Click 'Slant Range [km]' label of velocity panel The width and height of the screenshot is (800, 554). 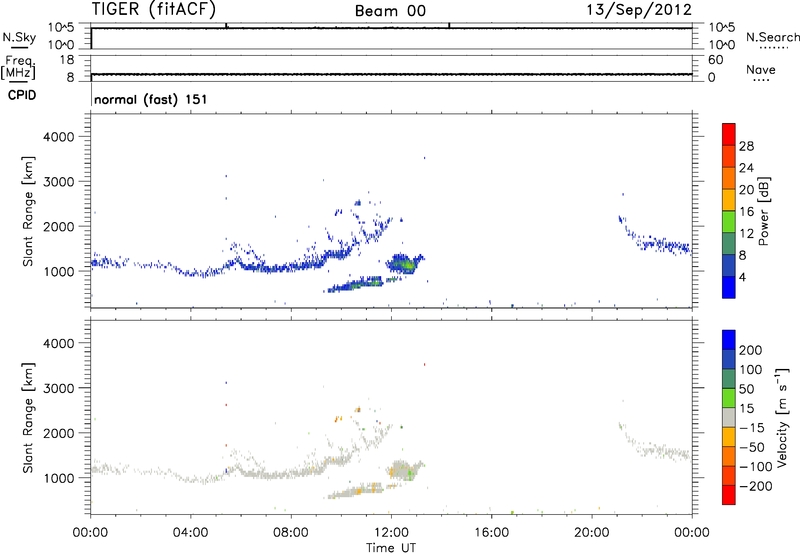28,418
